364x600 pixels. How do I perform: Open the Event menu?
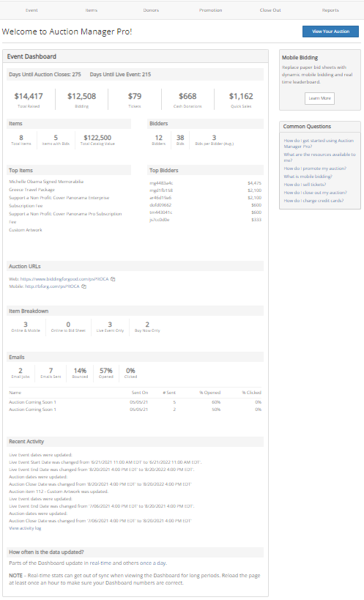click(31, 10)
